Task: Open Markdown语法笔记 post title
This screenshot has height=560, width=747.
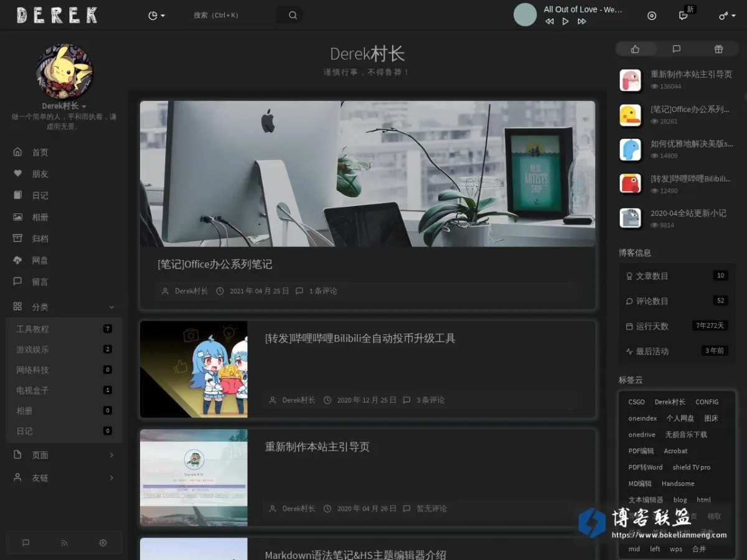Action: (355, 555)
